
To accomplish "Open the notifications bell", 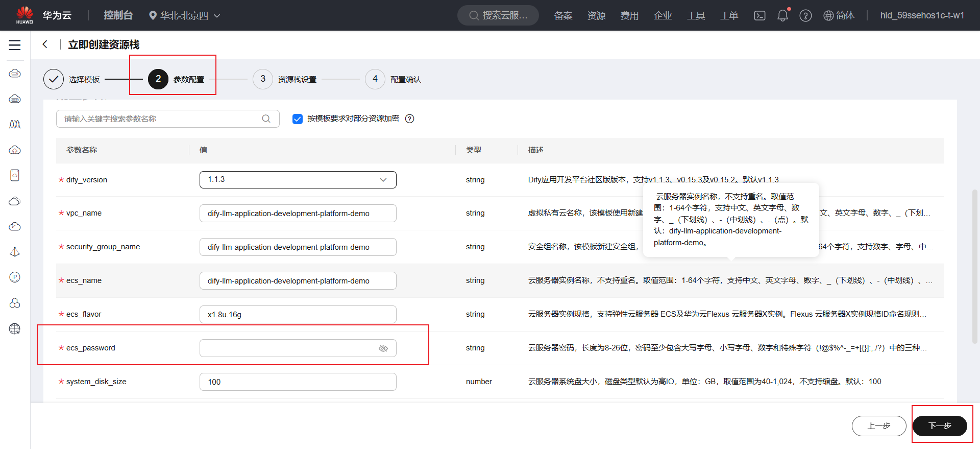I will (x=782, y=15).
